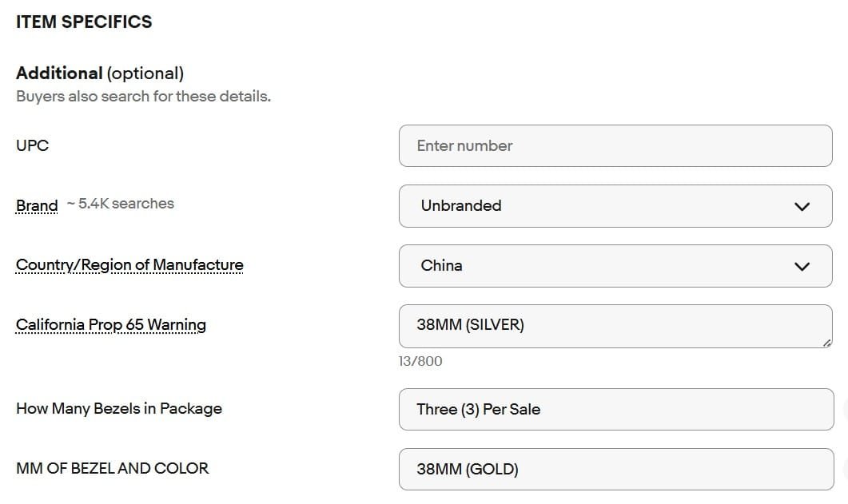The width and height of the screenshot is (848, 504).
Task: Click the chevron arrow in China dropdown
Action: pyautogui.click(x=802, y=267)
